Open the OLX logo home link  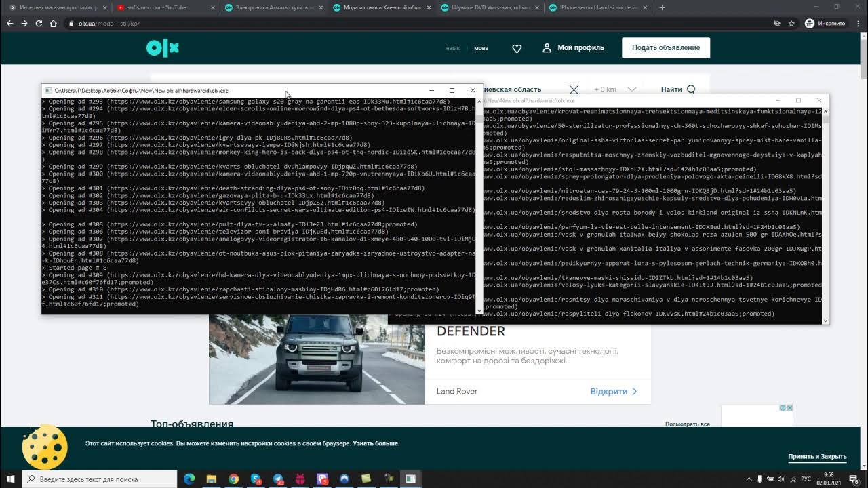coord(163,47)
